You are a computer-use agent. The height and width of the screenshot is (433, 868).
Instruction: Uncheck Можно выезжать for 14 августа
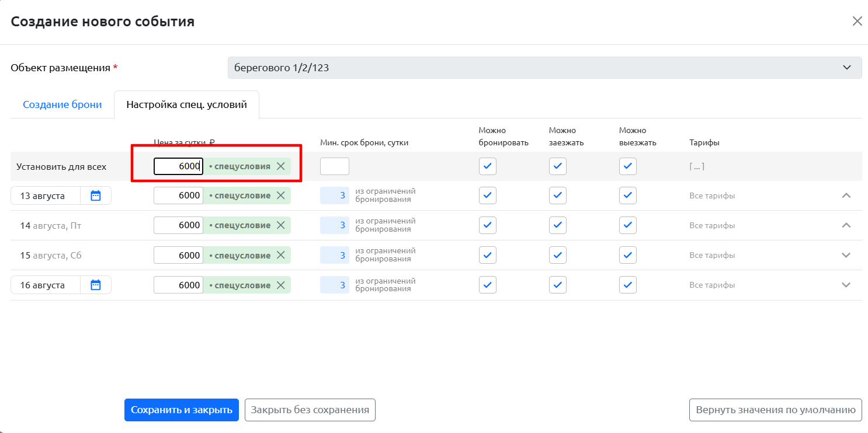pos(628,225)
